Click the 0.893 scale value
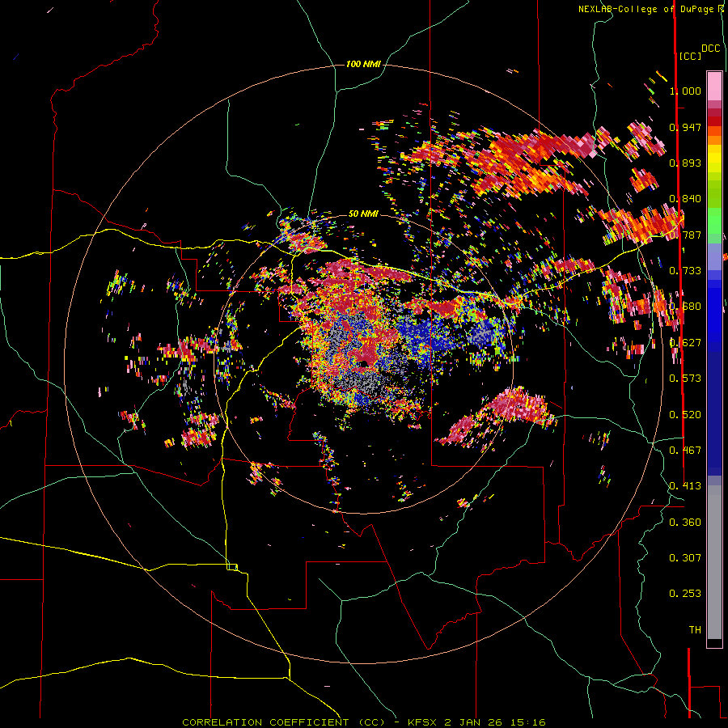728x728 pixels. coord(685,163)
